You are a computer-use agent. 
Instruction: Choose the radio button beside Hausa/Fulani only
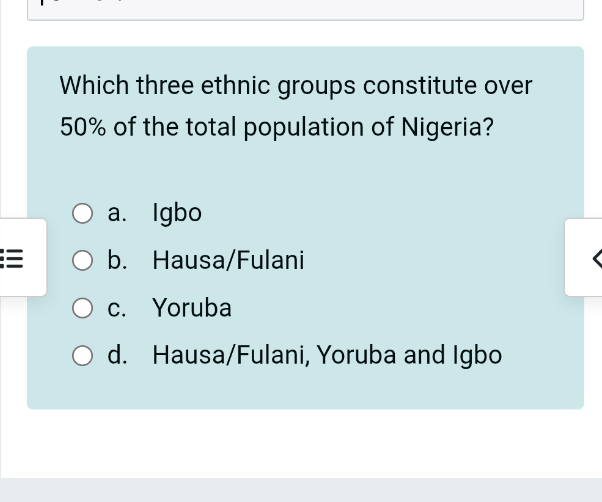[84, 261]
